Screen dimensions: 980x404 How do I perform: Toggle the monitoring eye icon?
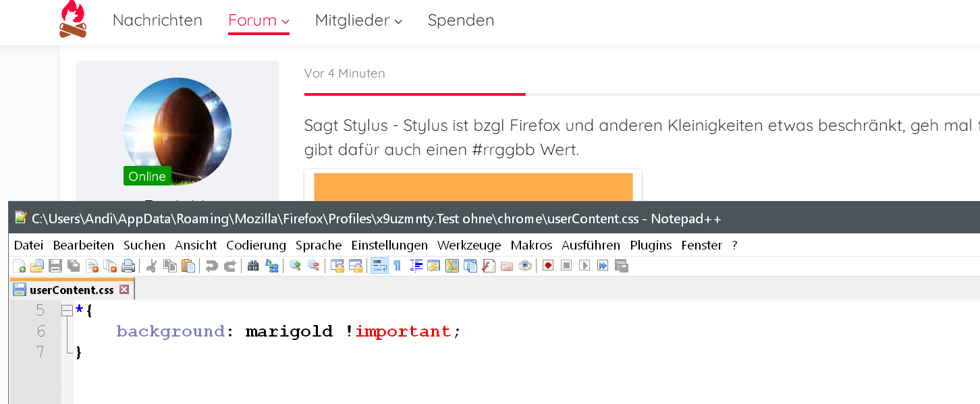pos(525,266)
